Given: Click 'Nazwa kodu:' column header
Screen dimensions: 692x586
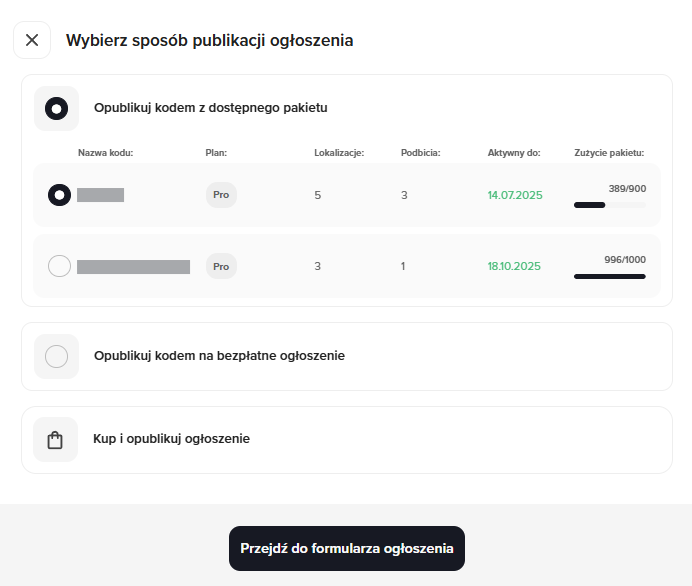Looking at the screenshot, I should tap(106, 153).
